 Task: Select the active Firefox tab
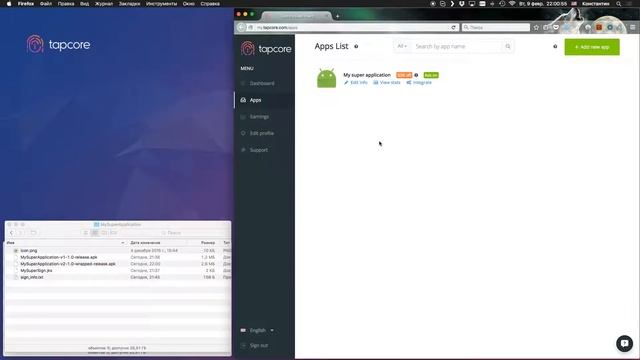coord(297,17)
